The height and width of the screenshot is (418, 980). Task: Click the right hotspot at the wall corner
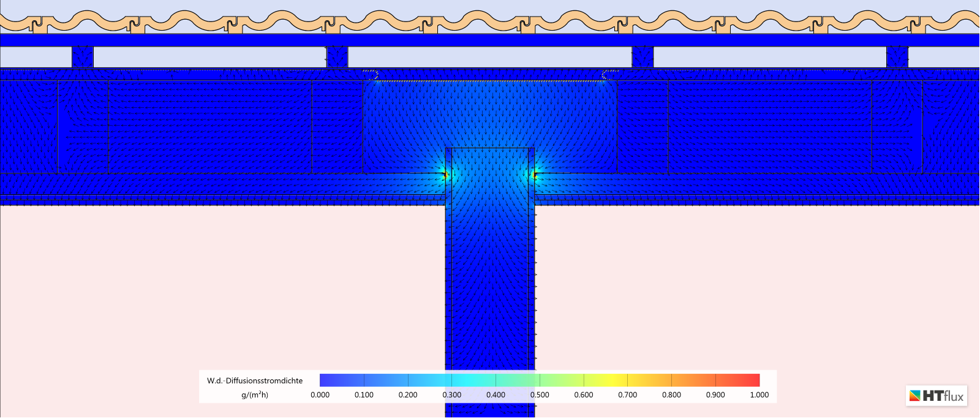click(535, 175)
